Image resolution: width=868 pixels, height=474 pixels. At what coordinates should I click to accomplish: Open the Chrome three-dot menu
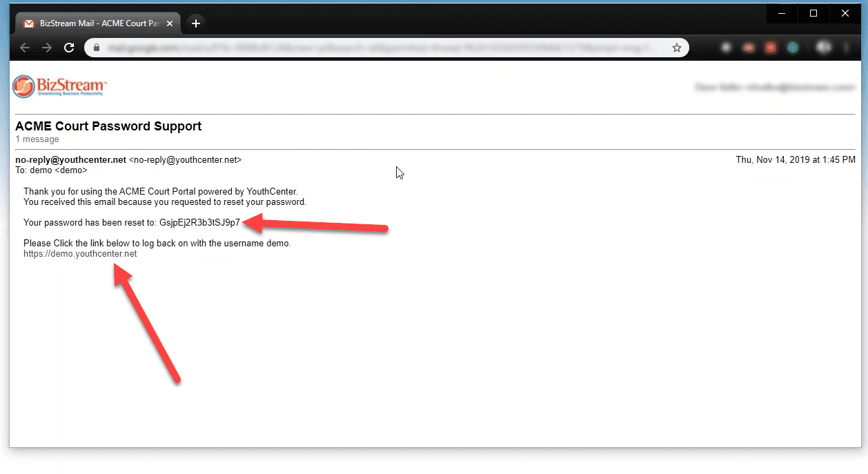click(x=846, y=48)
